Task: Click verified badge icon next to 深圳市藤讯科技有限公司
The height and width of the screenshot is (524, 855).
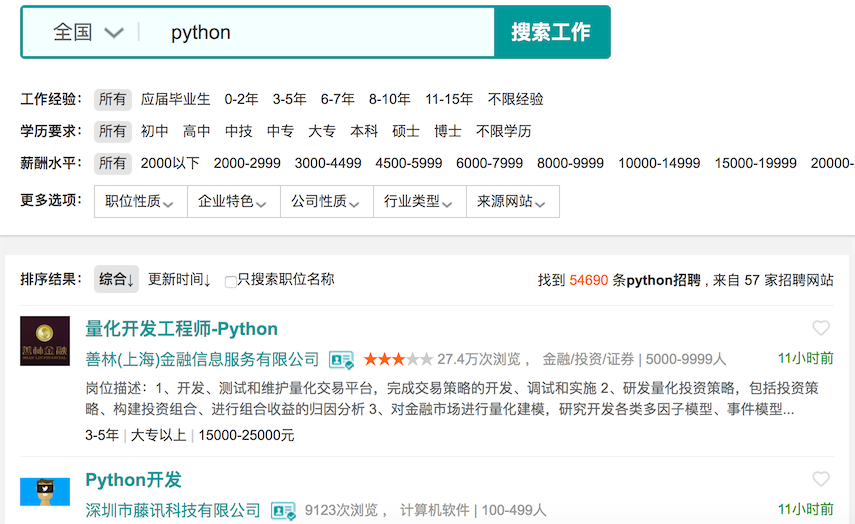Action: [283, 510]
